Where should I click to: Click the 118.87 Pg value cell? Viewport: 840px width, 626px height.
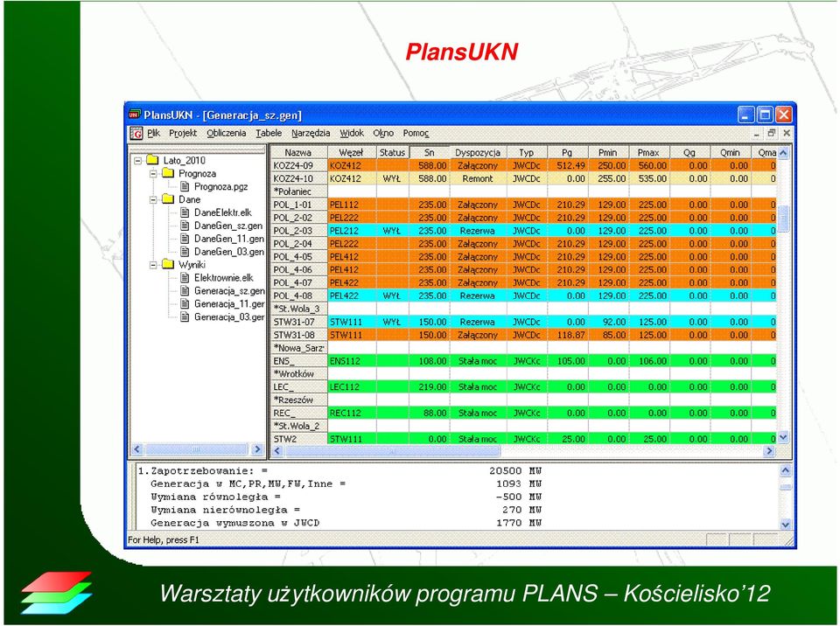pos(568,335)
